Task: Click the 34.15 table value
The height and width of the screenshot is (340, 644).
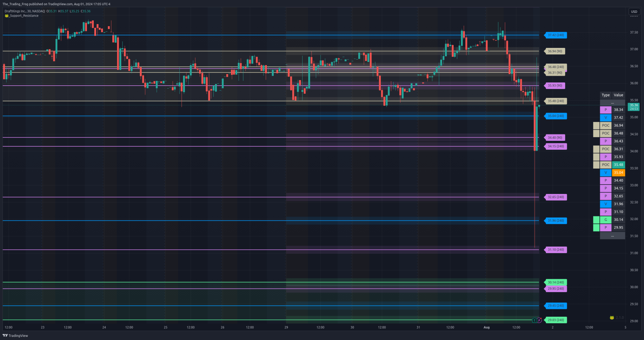Action: [x=618, y=188]
